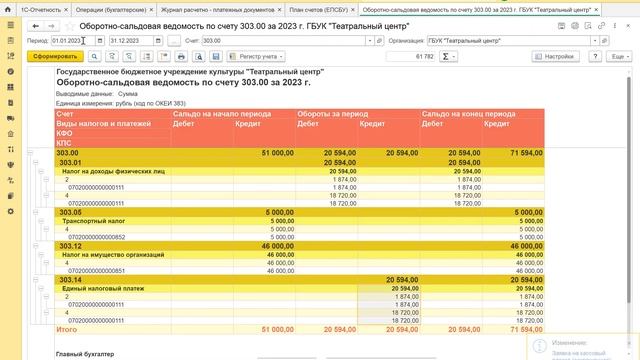The height and width of the screenshot is (360, 640).
Task: Open the main menu hamburger icon in sidebar
Action: click(11, 25)
